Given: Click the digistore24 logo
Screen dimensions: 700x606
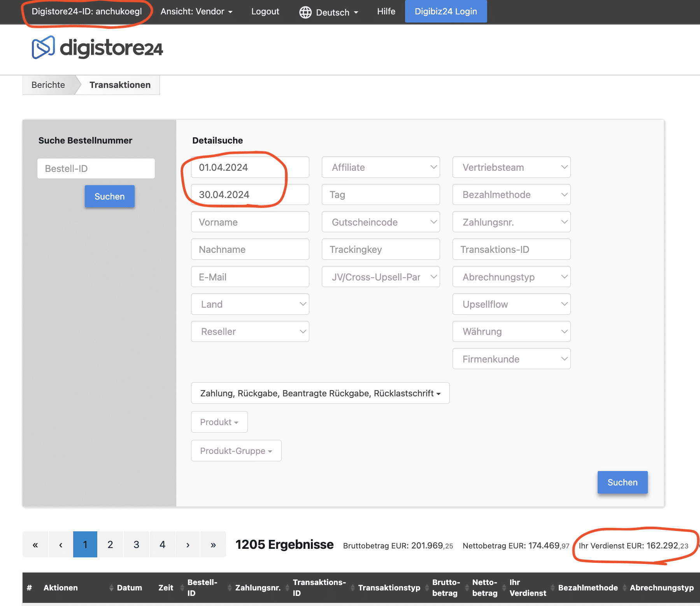Looking at the screenshot, I should (97, 48).
